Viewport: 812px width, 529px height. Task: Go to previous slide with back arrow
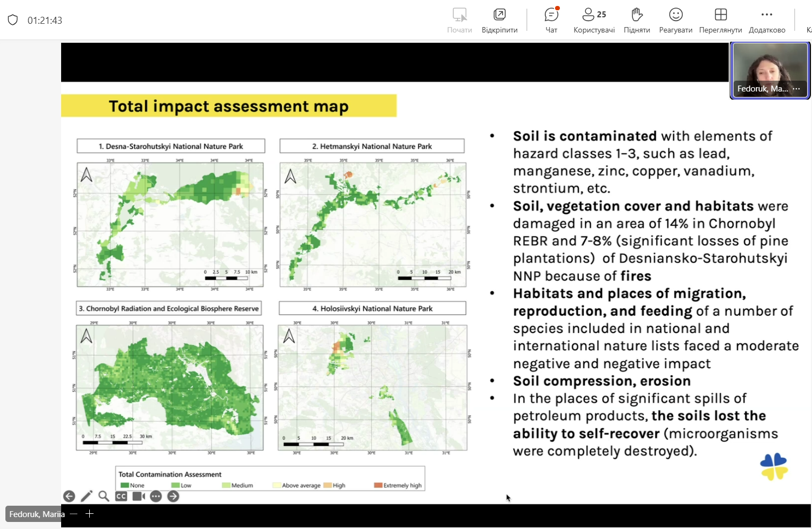click(69, 497)
